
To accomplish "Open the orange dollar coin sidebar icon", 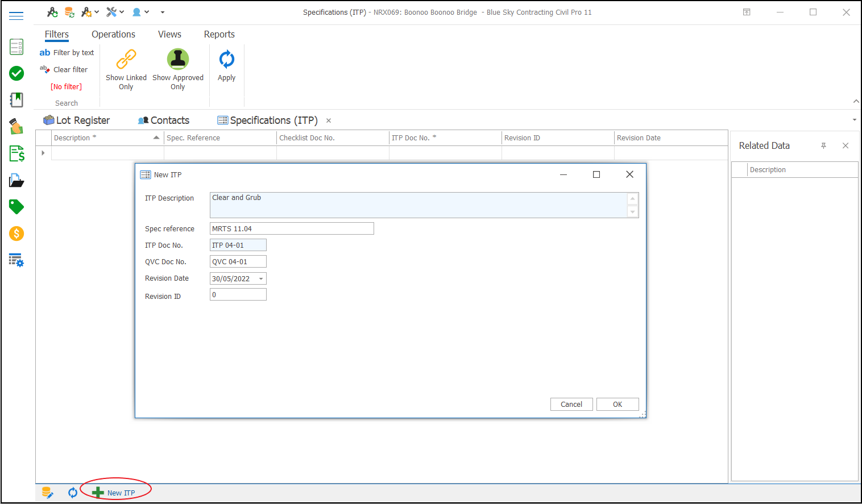I will point(16,234).
